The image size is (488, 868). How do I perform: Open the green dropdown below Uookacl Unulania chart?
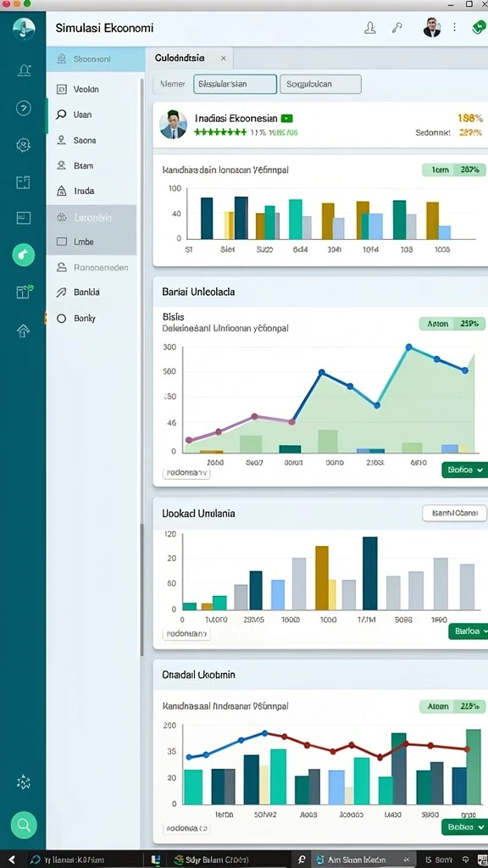click(x=468, y=631)
